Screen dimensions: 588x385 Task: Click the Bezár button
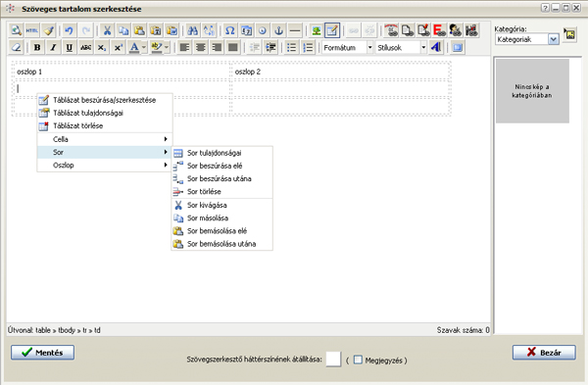tap(544, 353)
